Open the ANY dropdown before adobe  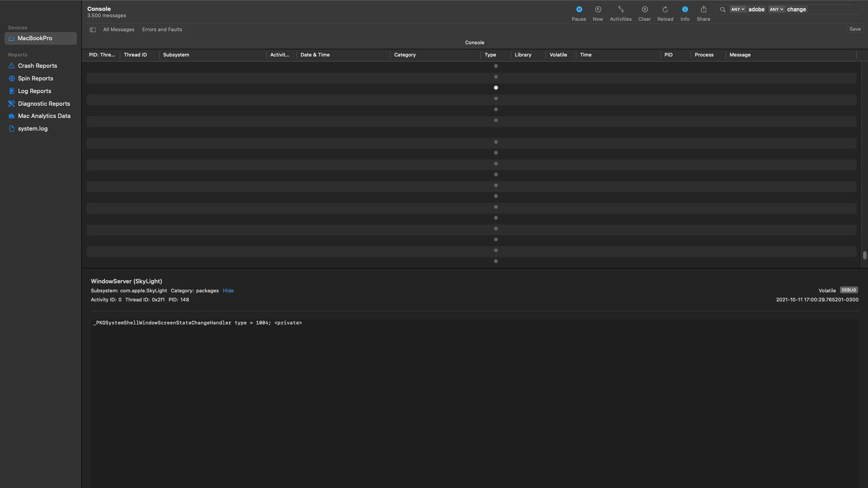pyautogui.click(x=737, y=9)
